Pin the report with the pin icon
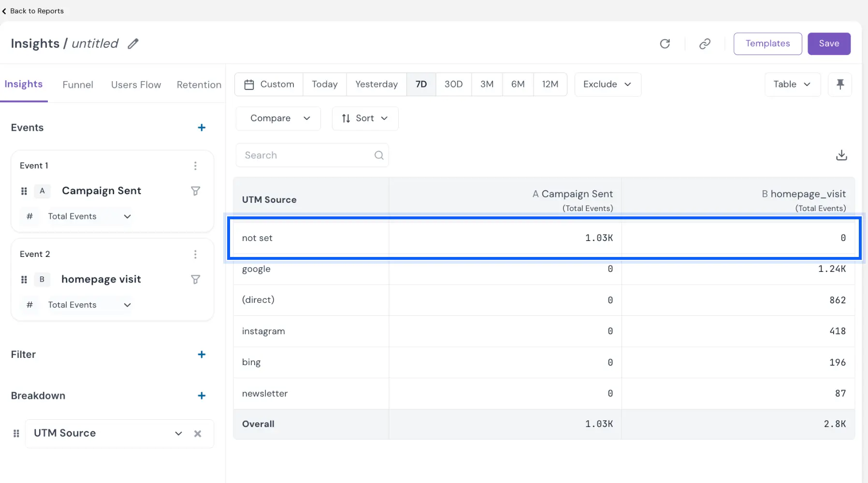 click(x=840, y=85)
